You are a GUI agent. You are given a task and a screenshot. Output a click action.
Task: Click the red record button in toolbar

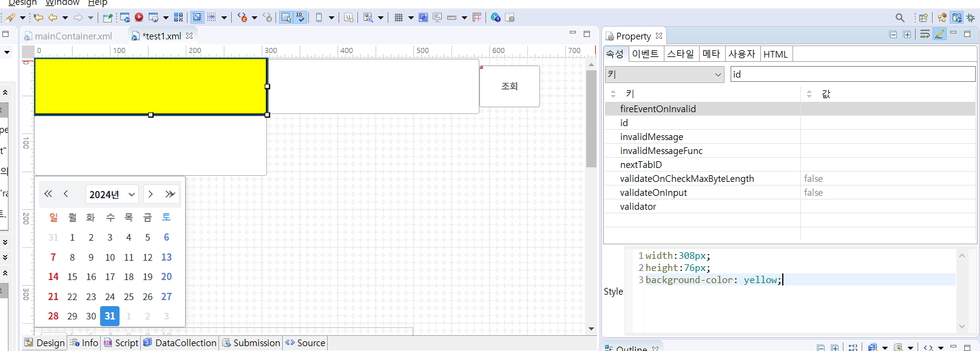pyautogui.click(x=139, y=18)
